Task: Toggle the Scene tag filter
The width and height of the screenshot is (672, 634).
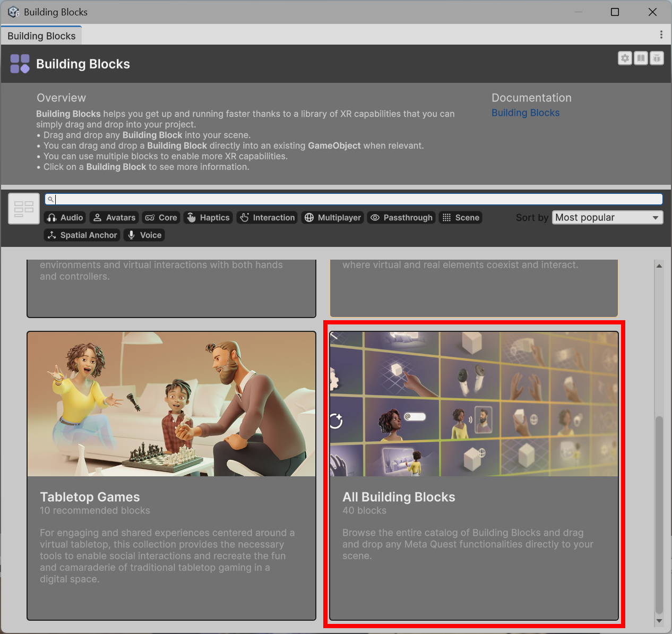Action: [461, 218]
